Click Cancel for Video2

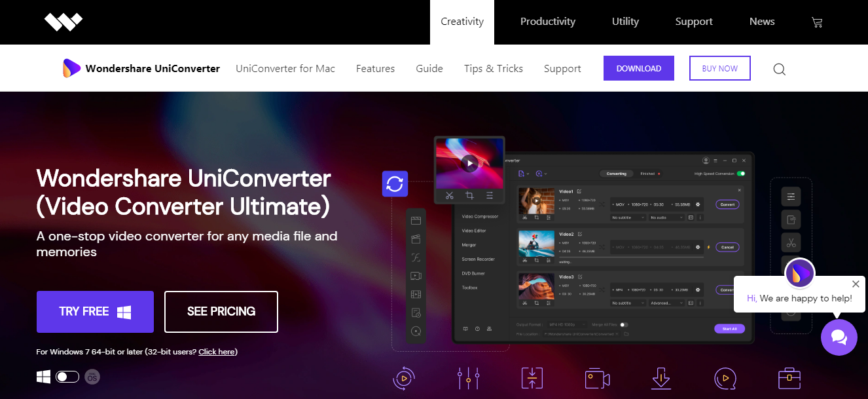coord(727,247)
